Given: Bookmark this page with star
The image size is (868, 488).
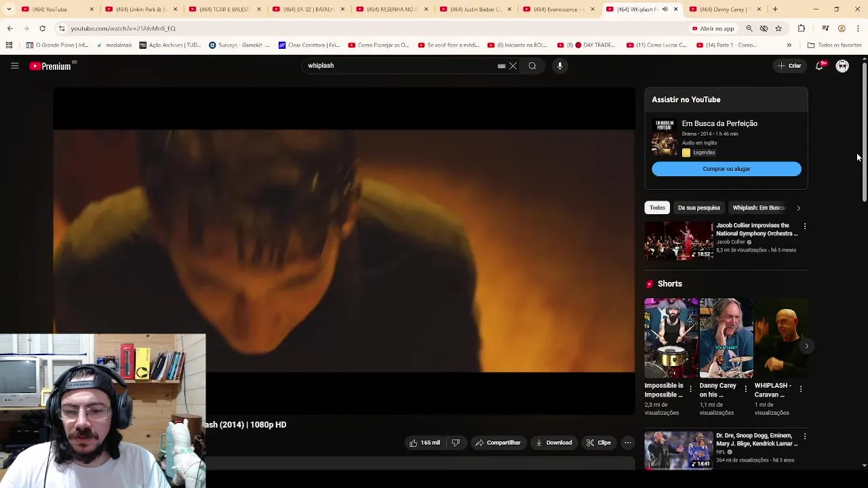Looking at the screenshot, I should click(778, 28).
